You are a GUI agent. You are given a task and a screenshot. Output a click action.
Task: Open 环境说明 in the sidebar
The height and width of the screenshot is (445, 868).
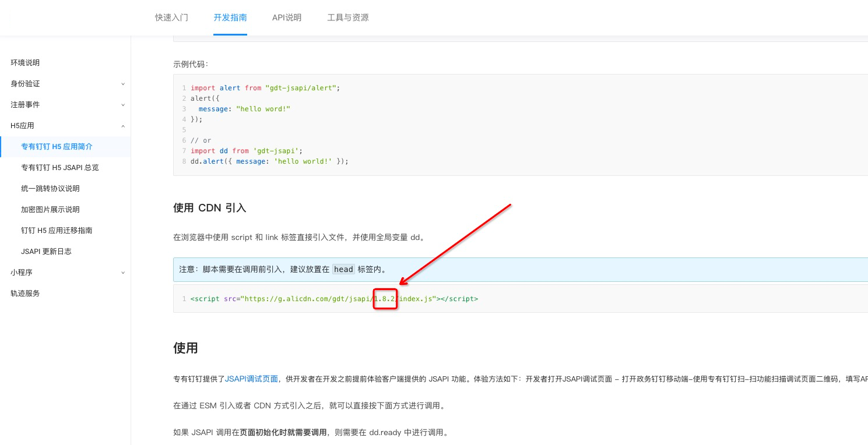coord(25,63)
